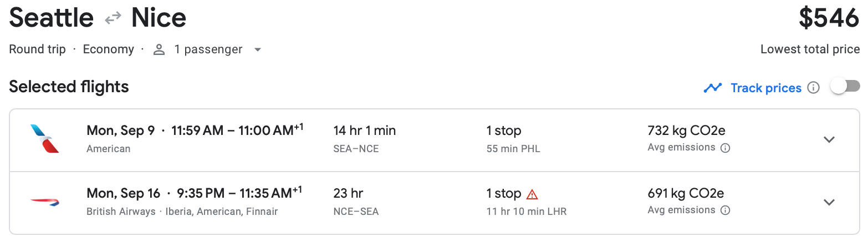The image size is (868, 241).
Task: Click the Track prices link text
Action: (x=766, y=88)
